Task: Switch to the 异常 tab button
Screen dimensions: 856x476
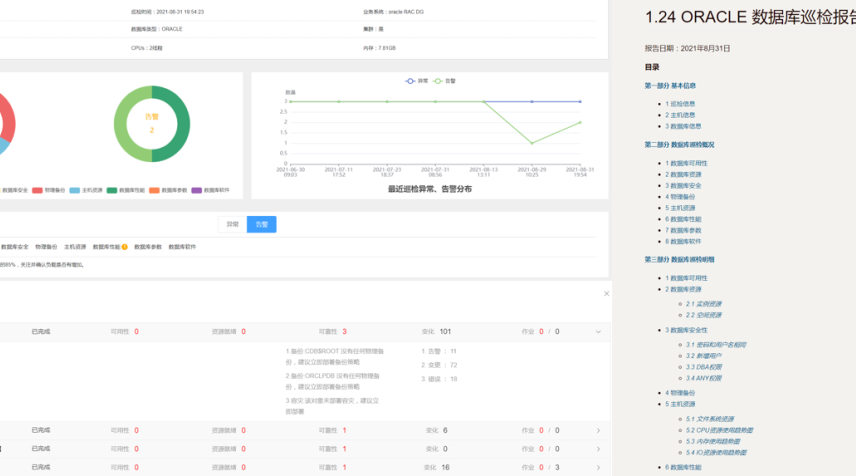Action: coord(232,224)
